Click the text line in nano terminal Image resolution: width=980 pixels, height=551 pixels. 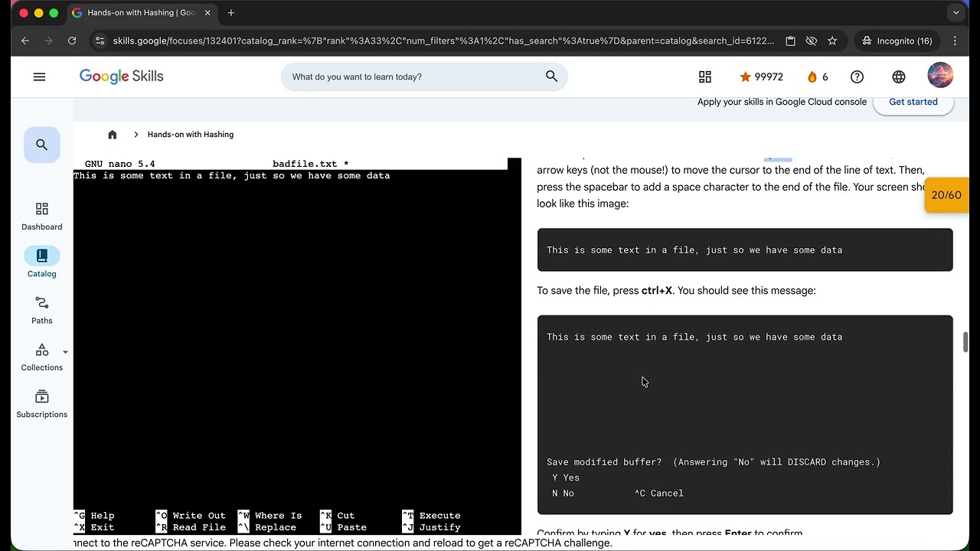click(232, 176)
